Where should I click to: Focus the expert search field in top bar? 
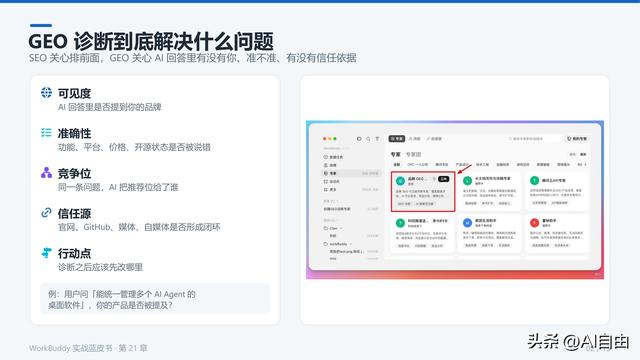[533, 139]
